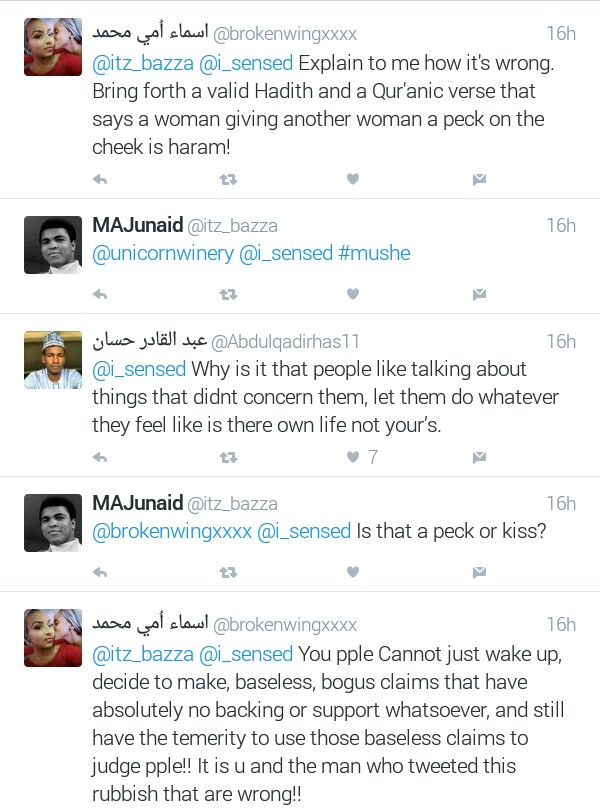Image resolution: width=600 pixels, height=809 pixels.
Task: Open the @Abdulqadirhas11 handle in tweet header
Action: 285,341
